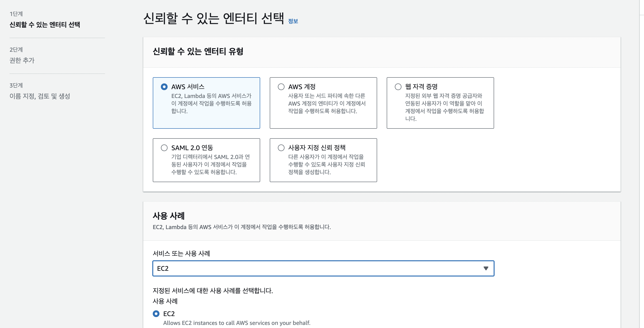Go to step 2 권한 추가
The image size is (644, 328).
22,60
